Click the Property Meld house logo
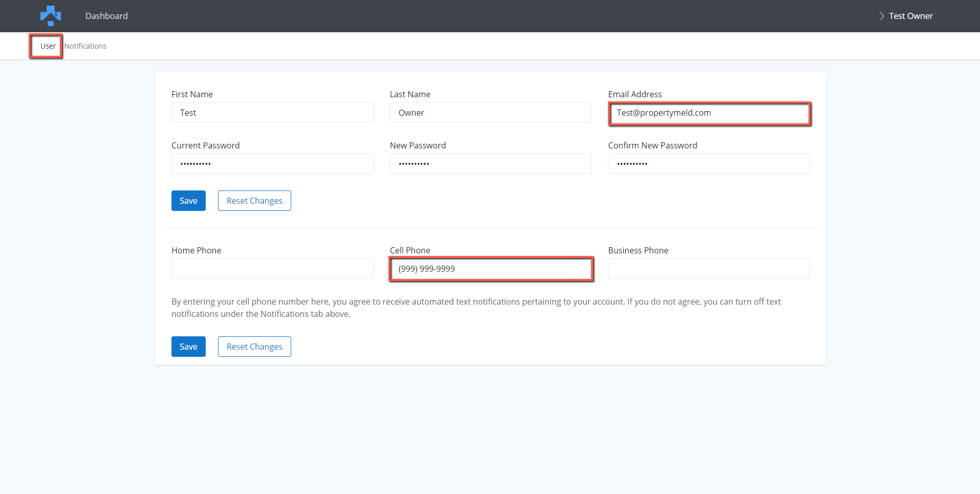The image size is (980, 494). click(x=51, y=16)
